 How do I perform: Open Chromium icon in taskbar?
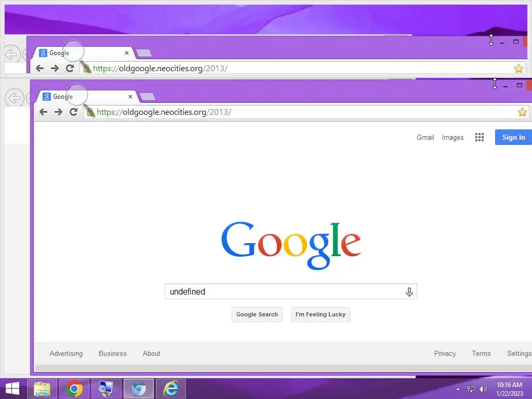click(x=139, y=389)
